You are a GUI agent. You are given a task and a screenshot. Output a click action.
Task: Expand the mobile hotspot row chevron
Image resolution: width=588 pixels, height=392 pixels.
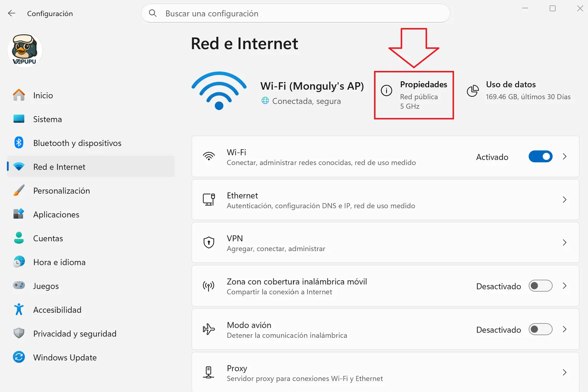click(565, 286)
